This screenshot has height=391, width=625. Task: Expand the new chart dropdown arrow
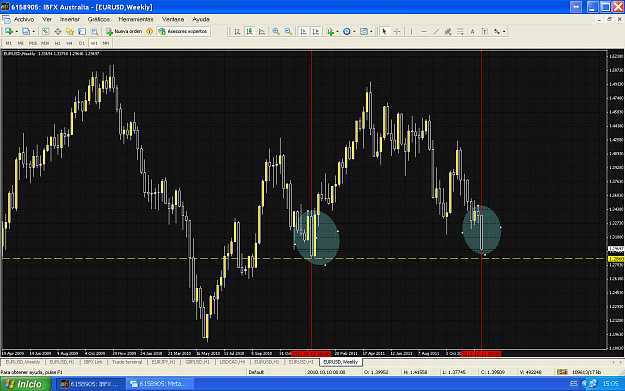click(x=16, y=31)
